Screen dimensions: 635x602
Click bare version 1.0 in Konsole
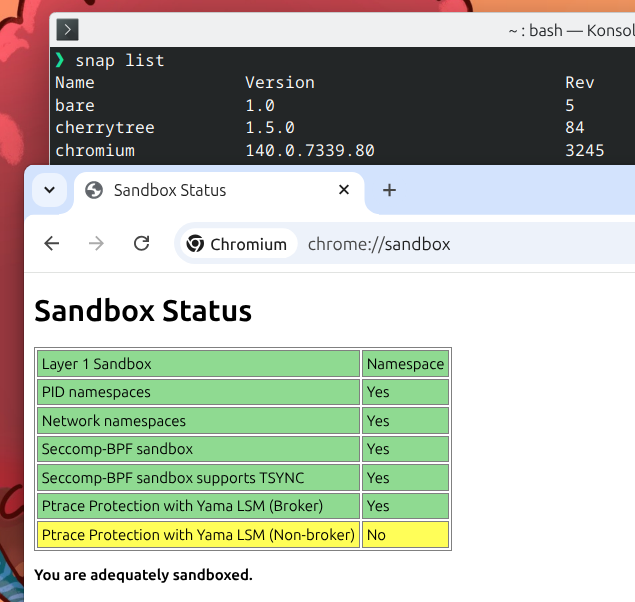pyautogui.click(x=260, y=106)
